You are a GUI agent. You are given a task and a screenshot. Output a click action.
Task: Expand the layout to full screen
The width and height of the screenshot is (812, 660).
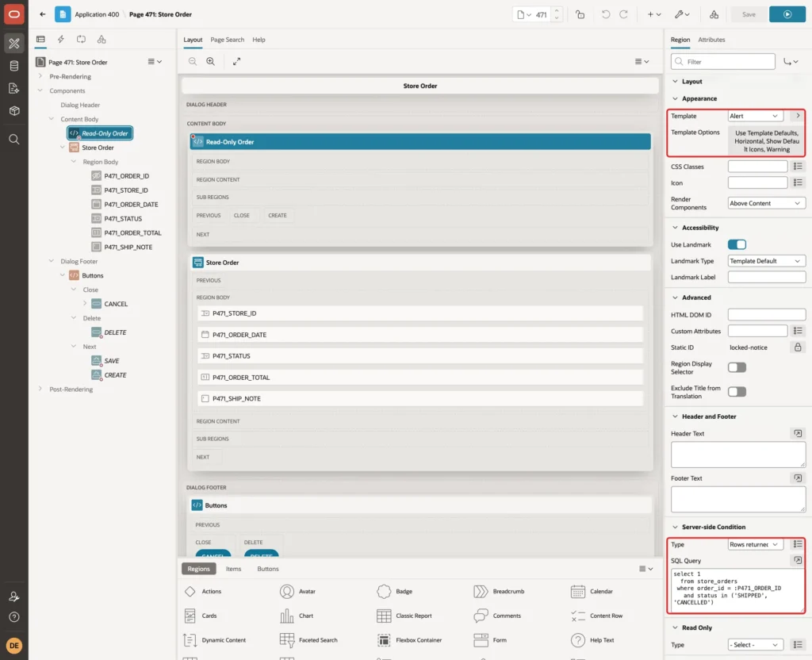236,61
